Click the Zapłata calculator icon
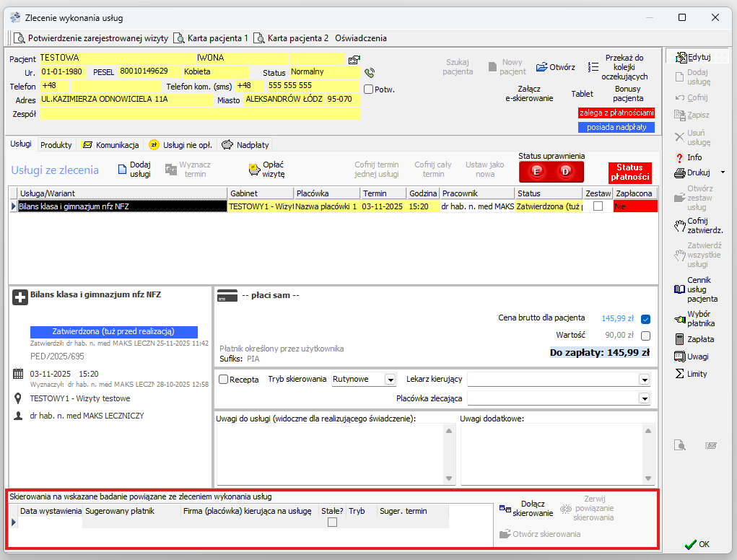This screenshot has height=560, width=737. (x=679, y=339)
